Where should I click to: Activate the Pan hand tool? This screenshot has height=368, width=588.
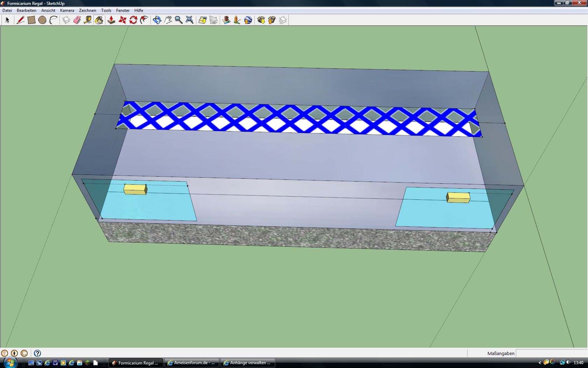(x=168, y=20)
